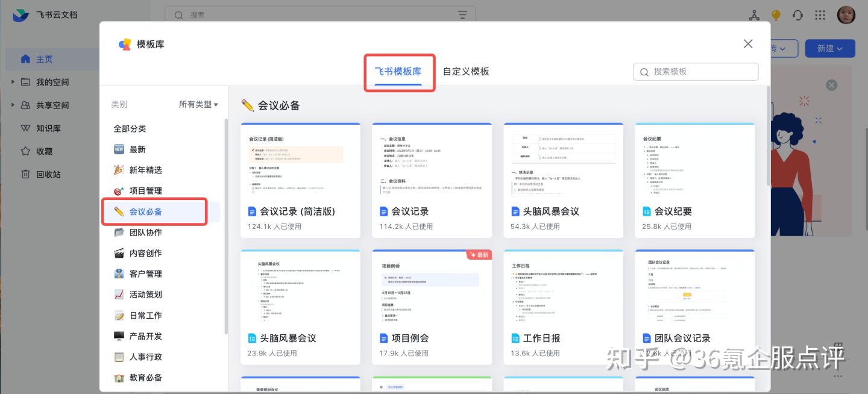868x394 pixels.
Task: Click 114.2k 人已使用 usage text
Action: tap(406, 227)
